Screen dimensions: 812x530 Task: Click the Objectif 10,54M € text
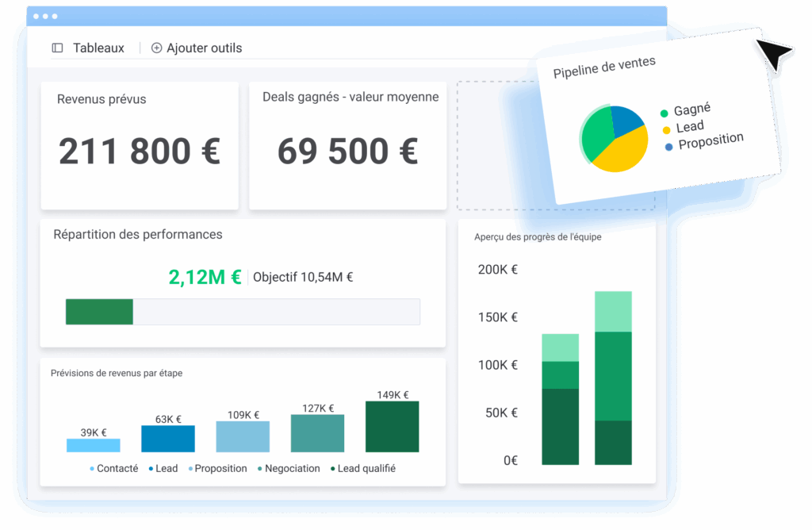(303, 277)
